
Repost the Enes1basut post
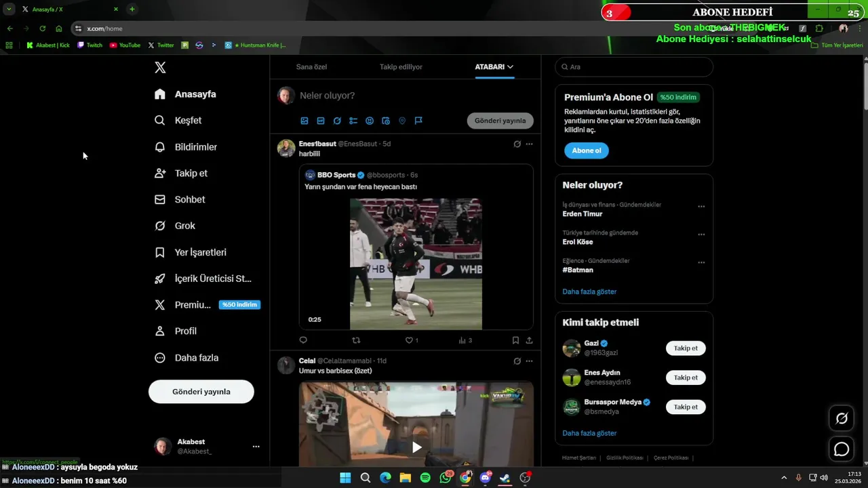point(356,340)
